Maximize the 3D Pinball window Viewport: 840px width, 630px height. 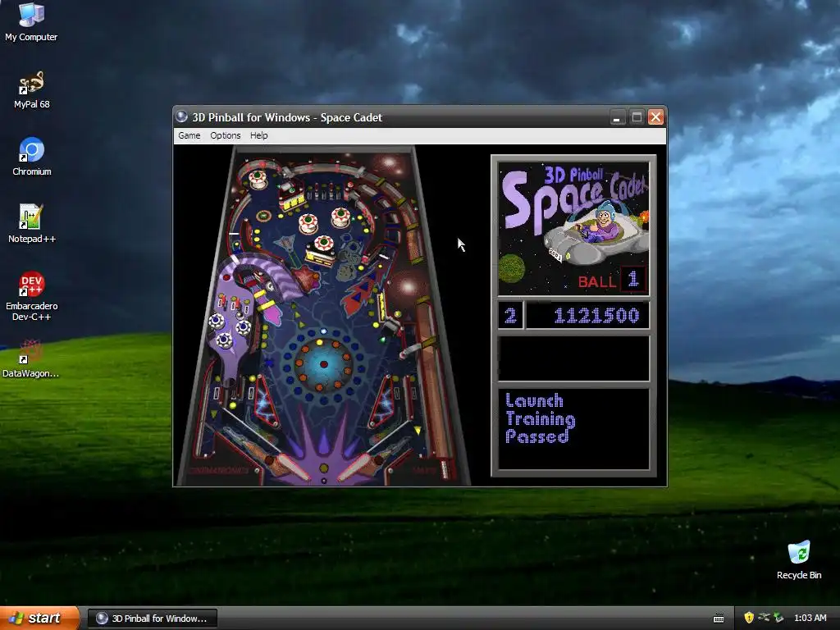tap(637, 117)
